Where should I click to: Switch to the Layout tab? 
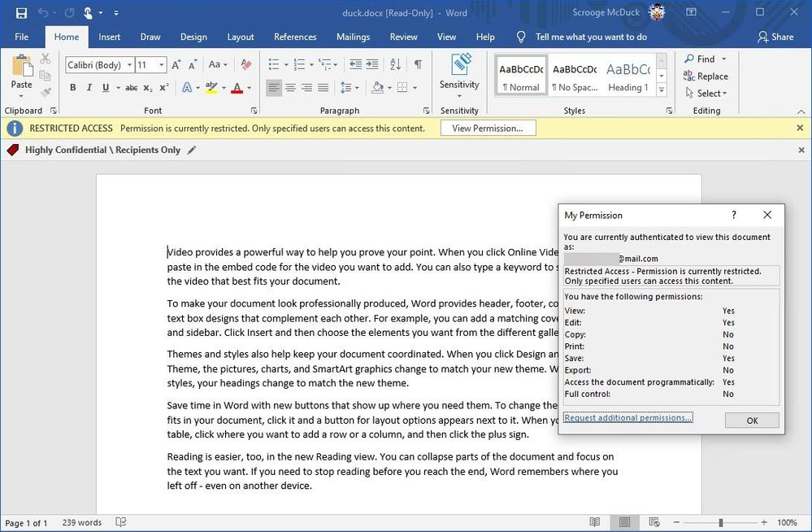[x=241, y=37]
